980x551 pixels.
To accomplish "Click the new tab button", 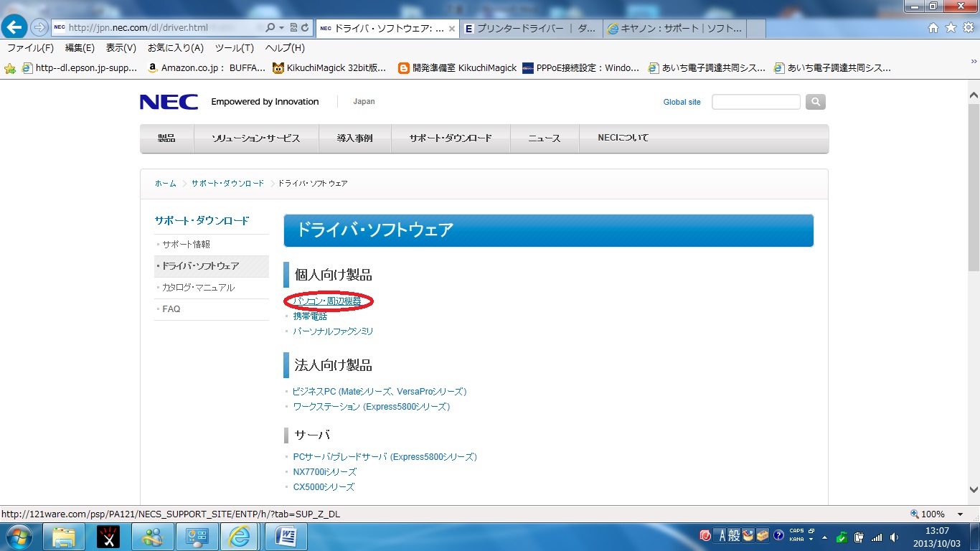I will point(756,28).
